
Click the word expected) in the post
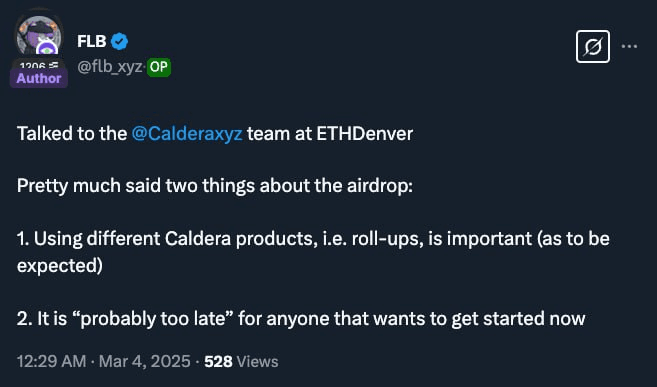tap(59, 266)
